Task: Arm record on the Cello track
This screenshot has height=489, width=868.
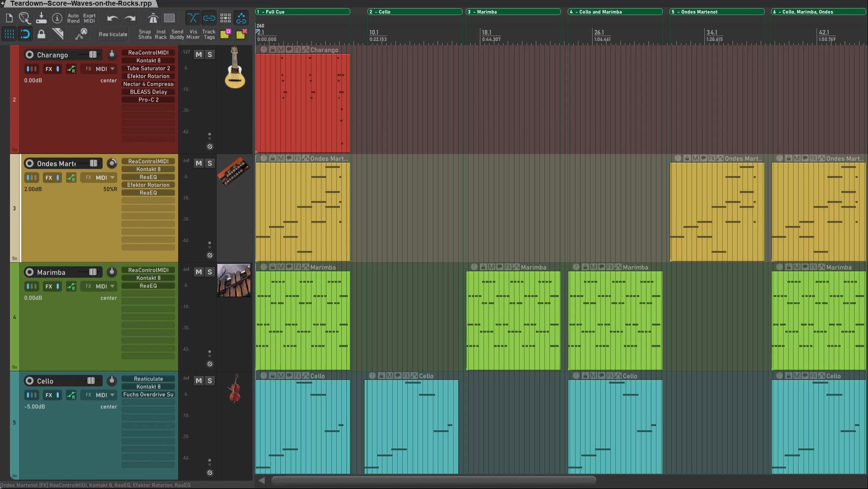Action: pos(30,381)
